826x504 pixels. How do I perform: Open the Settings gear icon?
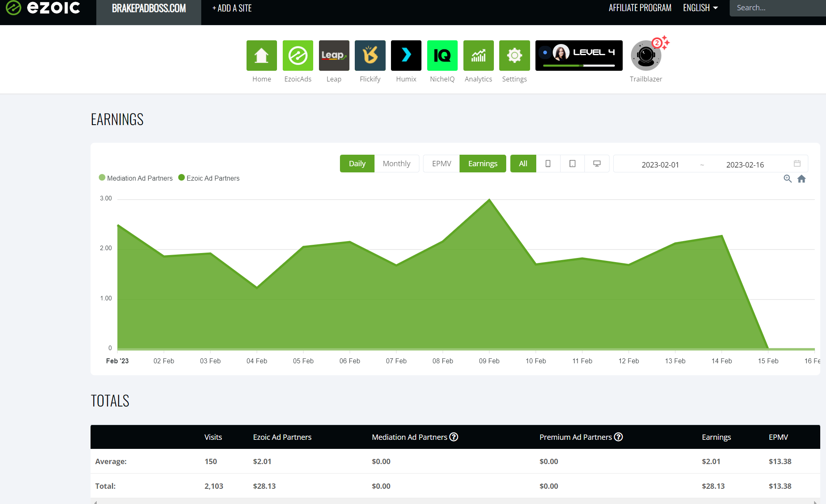pyautogui.click(x=514, y=56)
